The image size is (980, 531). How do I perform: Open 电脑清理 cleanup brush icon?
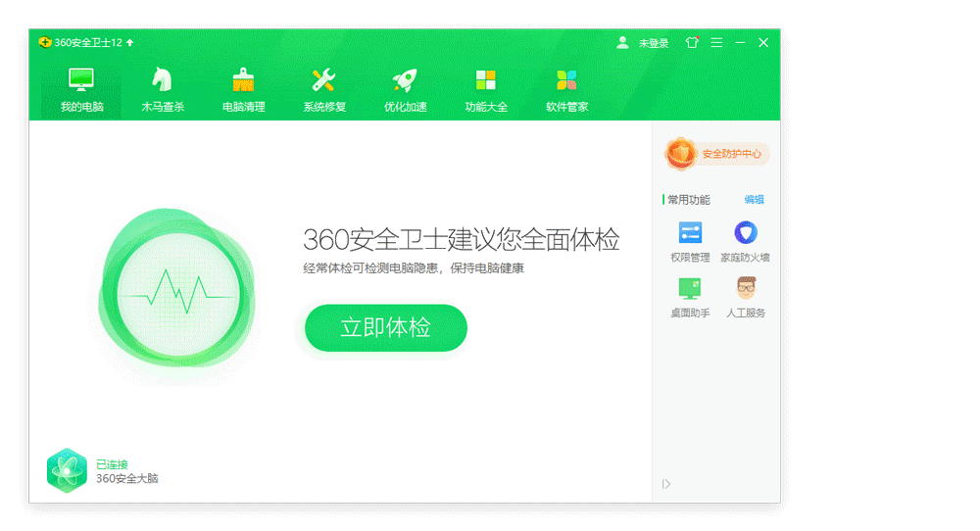coord(243,80)
